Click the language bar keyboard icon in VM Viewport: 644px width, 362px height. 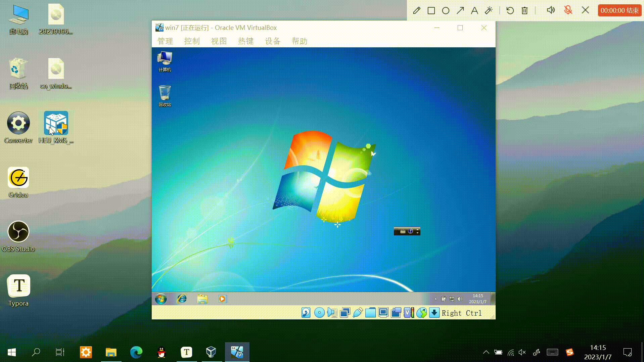[x=403, y=231]
